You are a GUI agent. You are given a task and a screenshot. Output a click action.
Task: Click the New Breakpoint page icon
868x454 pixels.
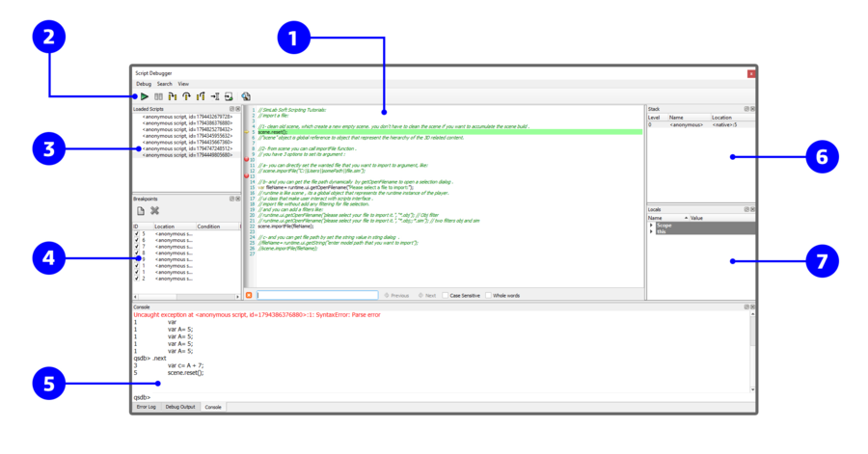pos(140,211)
